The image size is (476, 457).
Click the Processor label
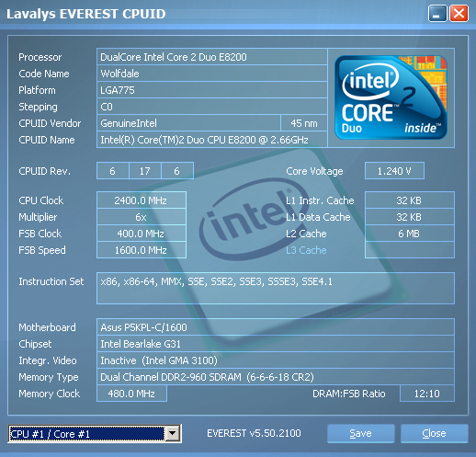tap(40, 57)
